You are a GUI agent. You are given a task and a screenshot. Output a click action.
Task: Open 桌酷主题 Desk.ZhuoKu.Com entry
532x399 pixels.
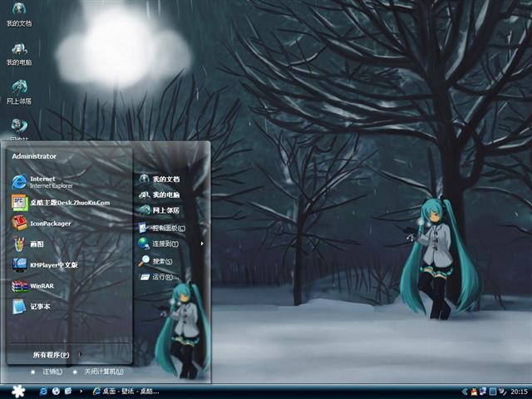tap(61, 203)
